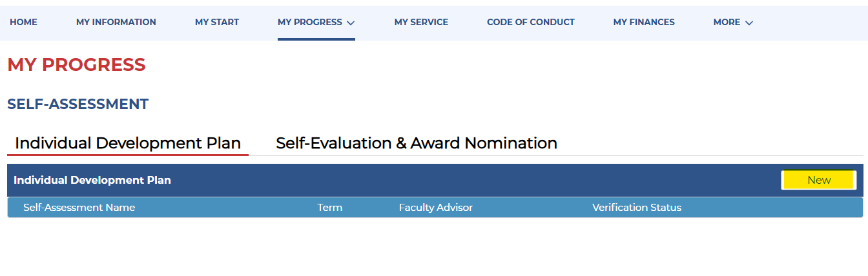Open the MY FINANCES nav item
This screenshot has height=276, width=868.
pyautogui.click(x=644, y=22)
